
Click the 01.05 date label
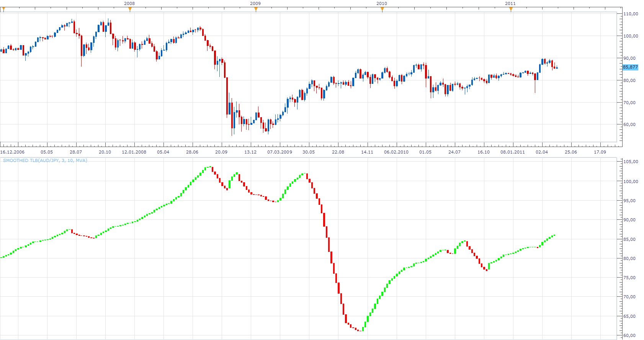pos(425,152)
